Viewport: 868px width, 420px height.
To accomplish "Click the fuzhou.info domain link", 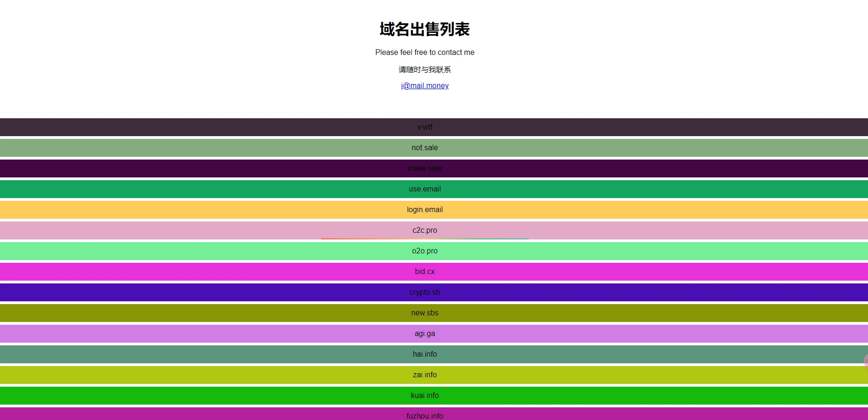I will point(425,416).
